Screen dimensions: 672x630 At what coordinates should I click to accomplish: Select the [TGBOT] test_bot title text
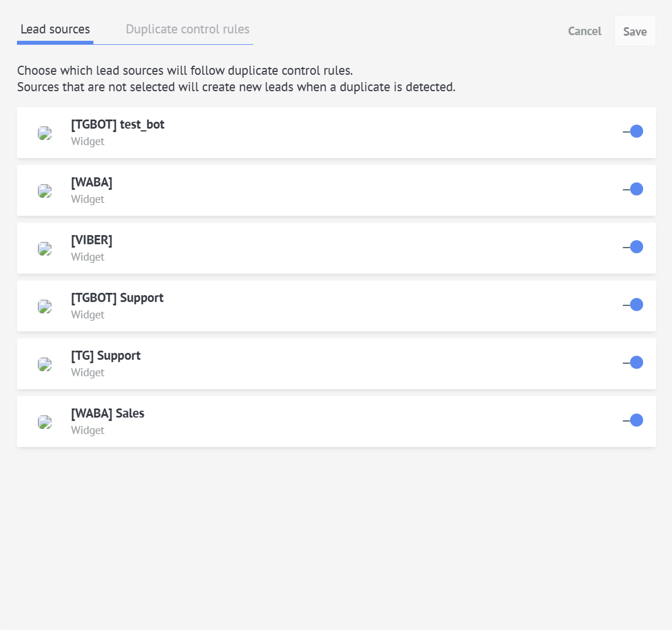point(117,125)
